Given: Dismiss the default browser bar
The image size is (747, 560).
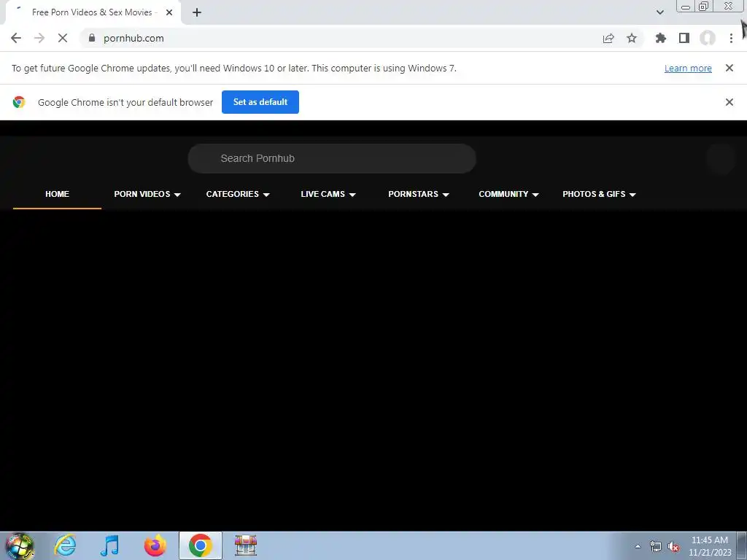Looking at the screenshot, I should click(729, 102).
